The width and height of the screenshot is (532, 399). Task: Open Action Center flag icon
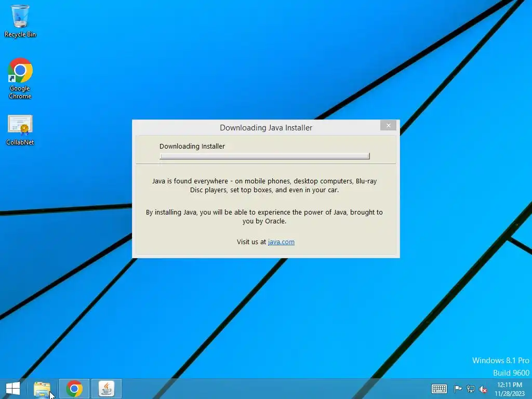(458, 389)
